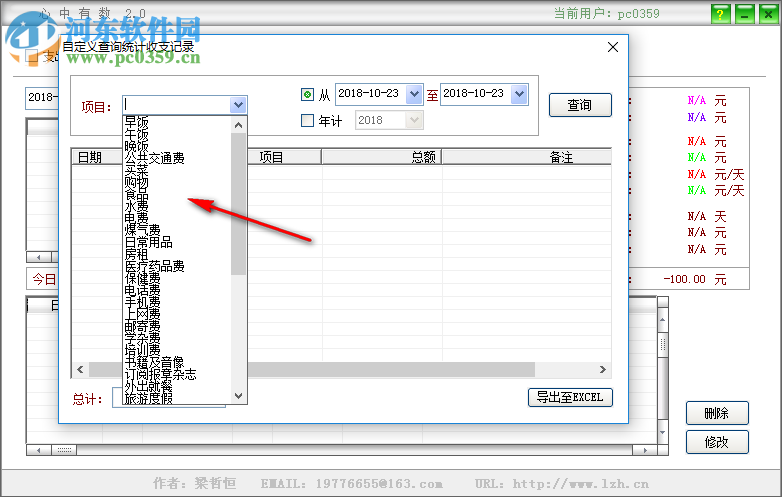The height and width of the screenshot is (497, 782).
Task: Click 导出至EXCEL export button
Action: click(x=570, y=397)
